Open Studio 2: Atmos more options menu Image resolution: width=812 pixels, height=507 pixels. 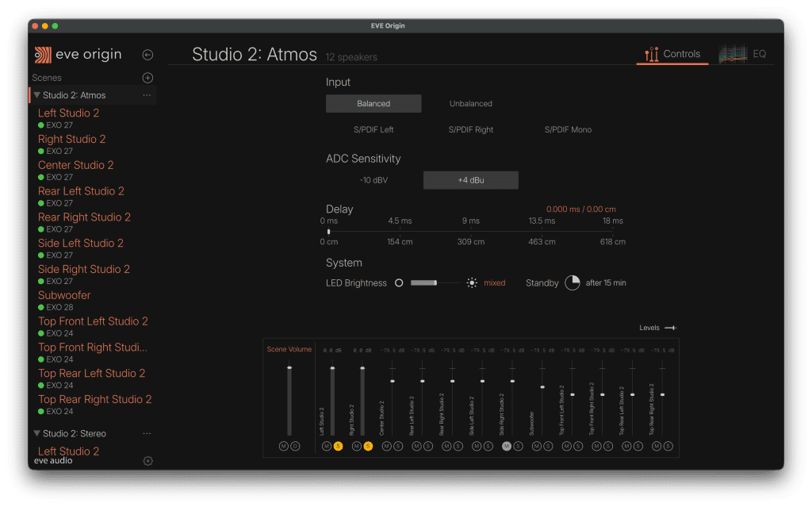pyautogui.click(x=147, y=95)
